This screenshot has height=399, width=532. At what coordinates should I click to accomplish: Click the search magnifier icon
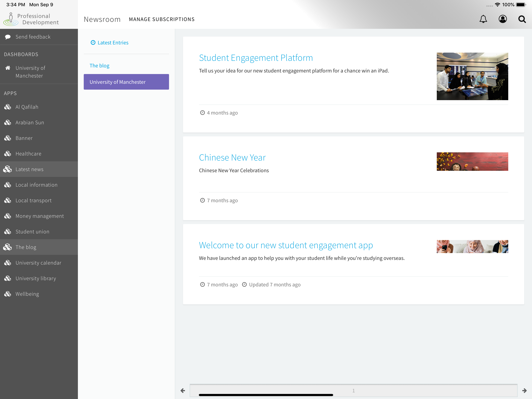[522, 19]
